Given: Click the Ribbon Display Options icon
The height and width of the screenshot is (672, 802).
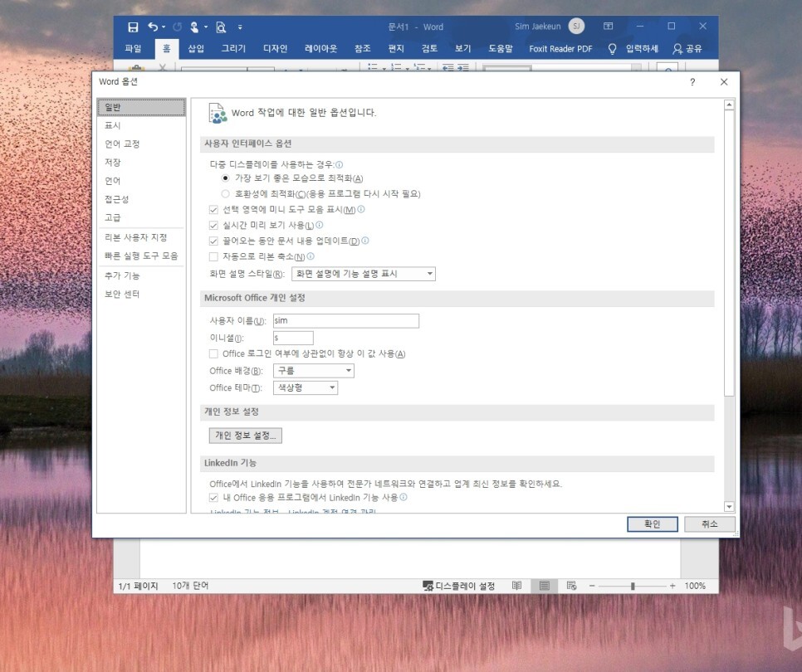Looking at the screenshot, I should coord(609,26).
